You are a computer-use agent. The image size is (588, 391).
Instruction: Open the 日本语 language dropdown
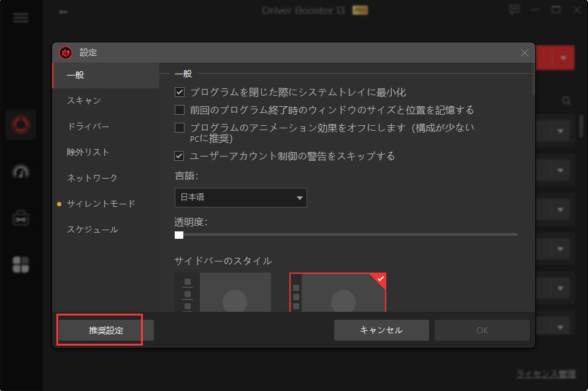click(241, 198)
